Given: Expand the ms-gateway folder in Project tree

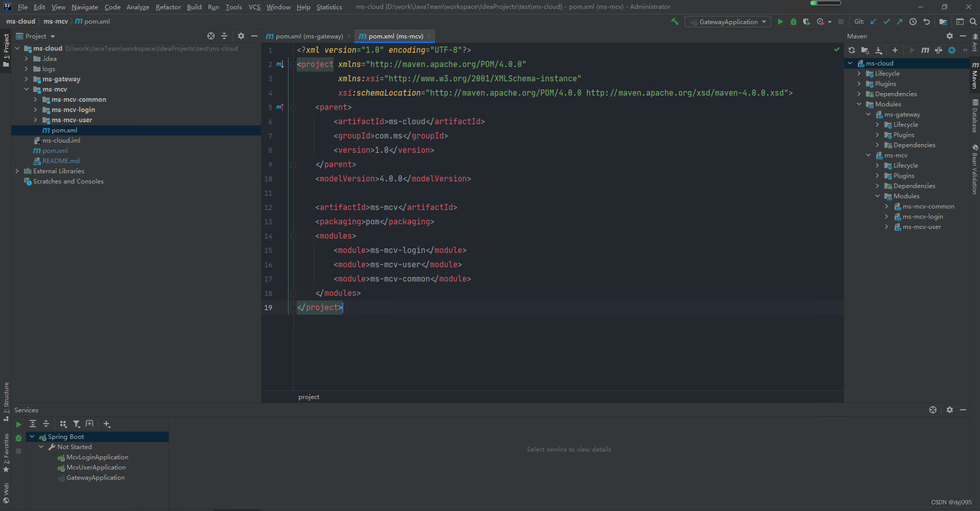Looking at the screenshot, I should click(x=27, y=79).
